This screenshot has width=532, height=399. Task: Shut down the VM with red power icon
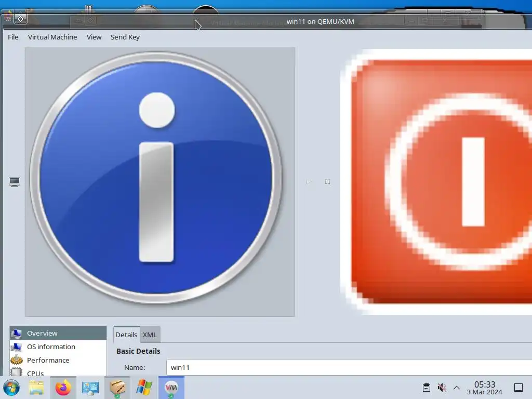pos(437,182)
